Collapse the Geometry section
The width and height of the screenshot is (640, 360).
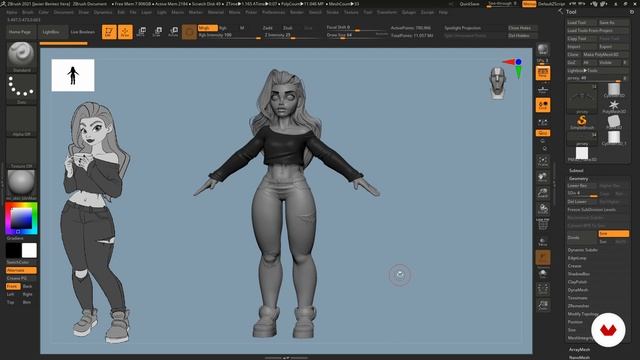click(x=578, y=179)
